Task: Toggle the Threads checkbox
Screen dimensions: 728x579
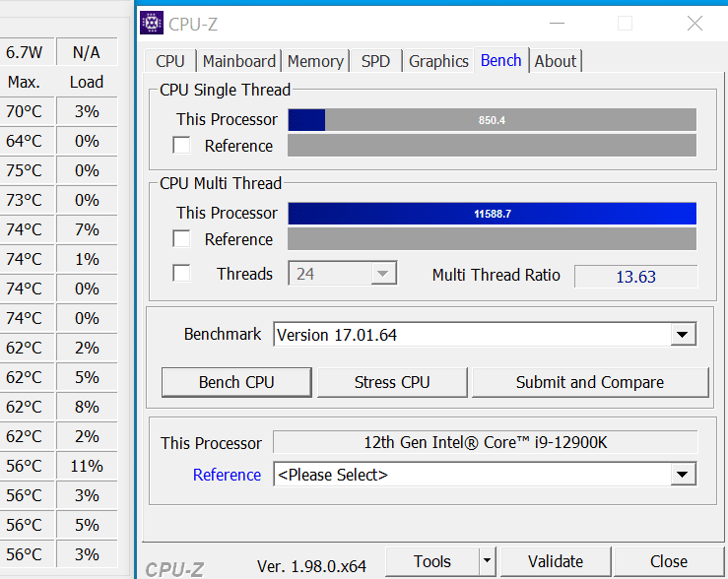Action: [x=181, y=273]
